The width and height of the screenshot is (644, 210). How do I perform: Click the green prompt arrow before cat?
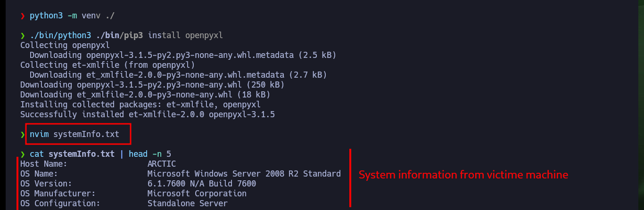[23, 154]
